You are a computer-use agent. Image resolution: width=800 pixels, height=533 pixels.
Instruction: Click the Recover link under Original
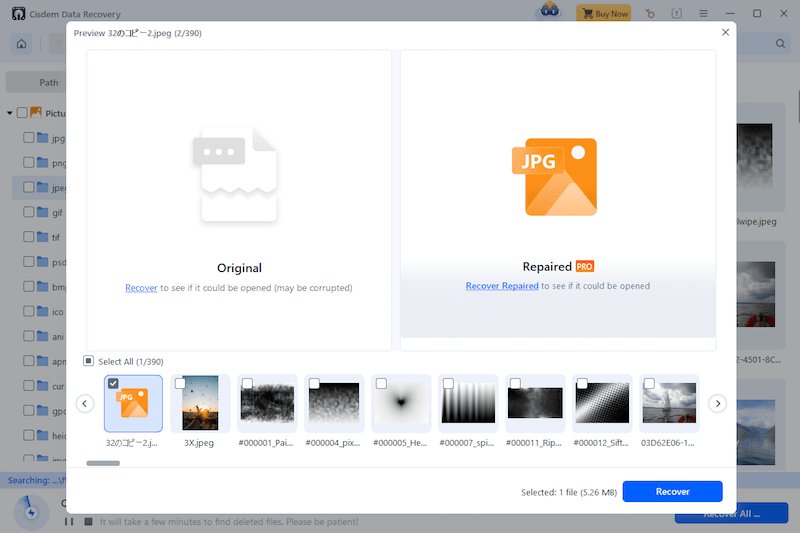coord(141,288)
